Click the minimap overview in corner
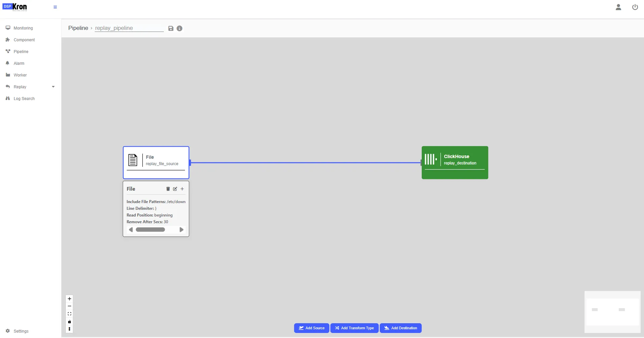644x338 pixels. pos(612,312)
